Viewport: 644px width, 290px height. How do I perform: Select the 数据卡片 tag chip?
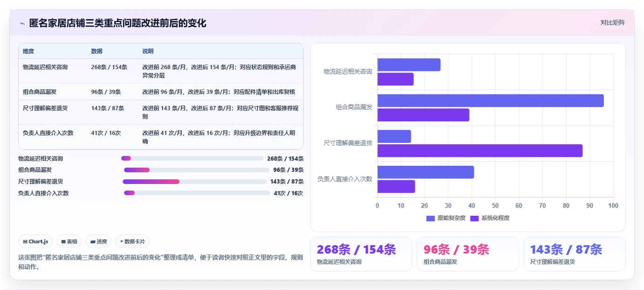point(132,241)
